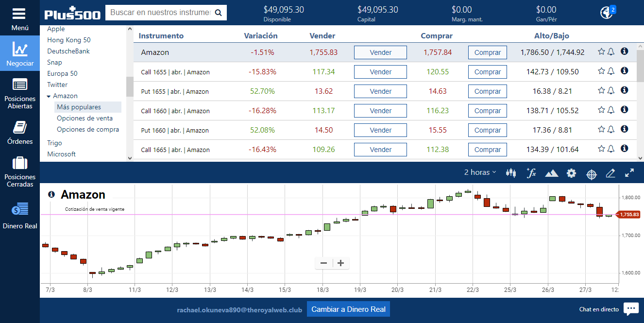644x323 pixels.
Task: Focus the instrument search field
Action: [x=160, y=13]
